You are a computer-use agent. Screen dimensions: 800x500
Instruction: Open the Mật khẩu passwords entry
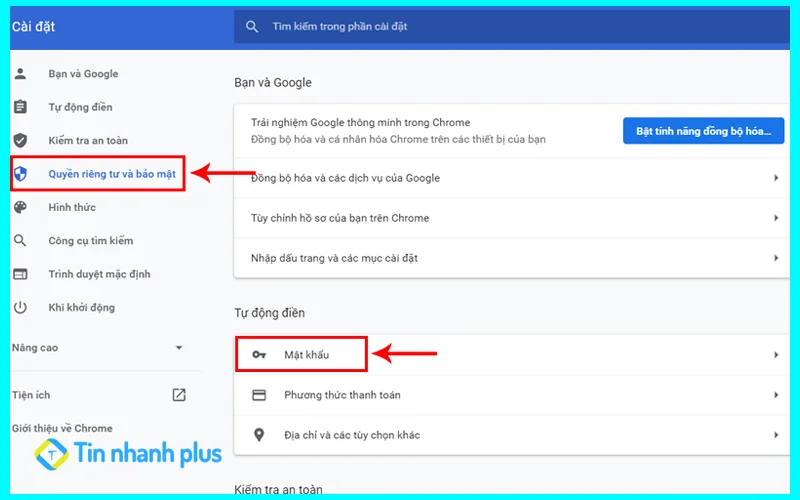512,355
